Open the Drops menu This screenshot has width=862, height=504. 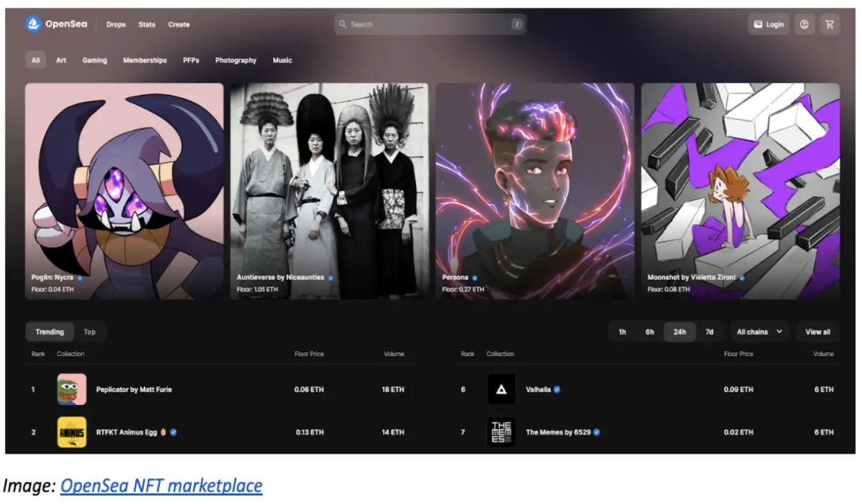[116, 24]
